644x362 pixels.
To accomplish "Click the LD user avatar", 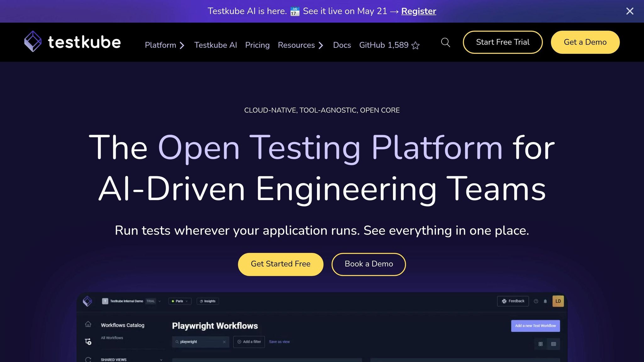I will (x=558, y=301).
